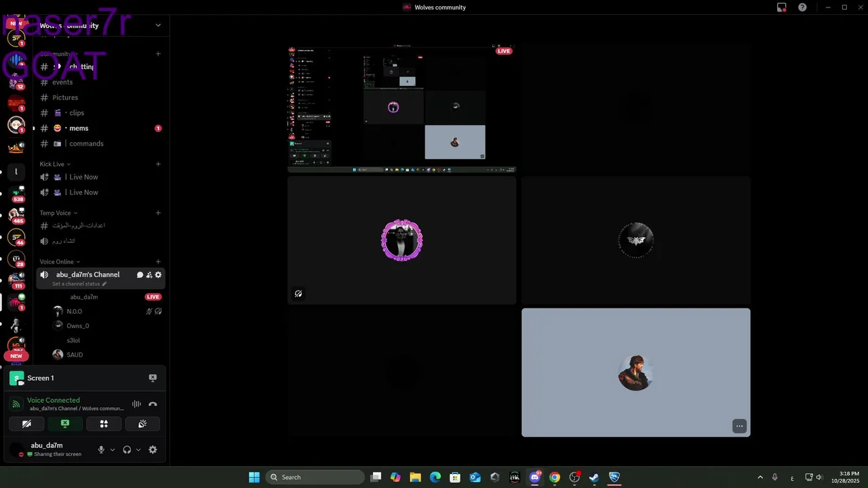Click Set a channel status
Viewport: 868px width, 488px height.
click(x=76, y=284)
